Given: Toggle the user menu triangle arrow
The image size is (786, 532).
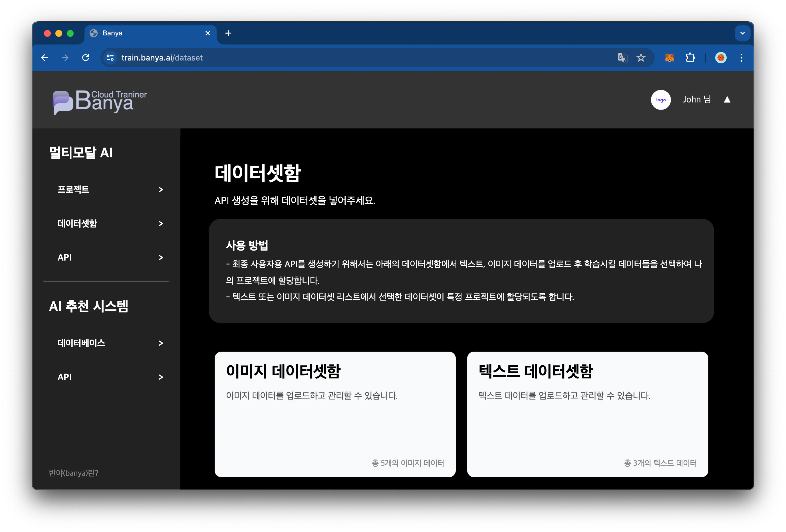Looking at the screenshot, I should pos(727,99).
